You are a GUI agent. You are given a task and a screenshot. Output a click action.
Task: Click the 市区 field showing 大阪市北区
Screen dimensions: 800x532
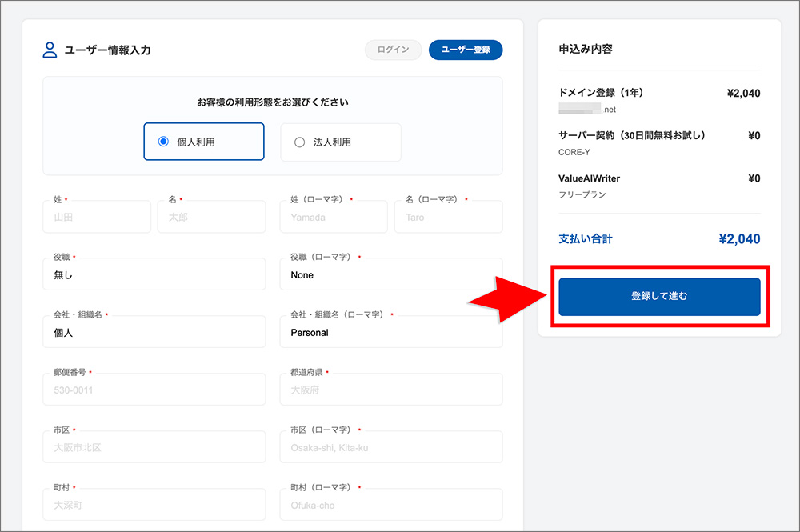(154, 447)
